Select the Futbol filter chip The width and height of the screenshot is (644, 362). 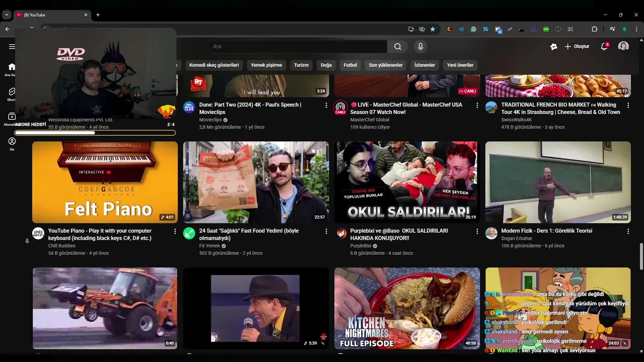[x=350, y=65]
